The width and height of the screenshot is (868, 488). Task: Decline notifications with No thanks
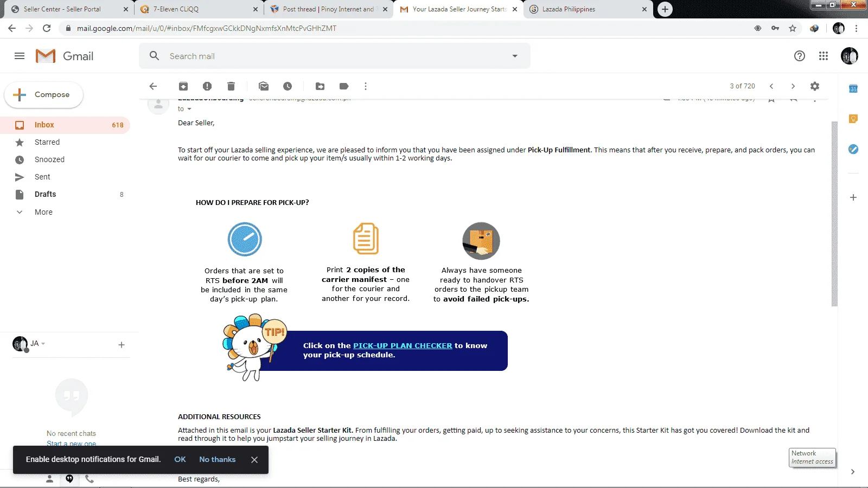218,459
